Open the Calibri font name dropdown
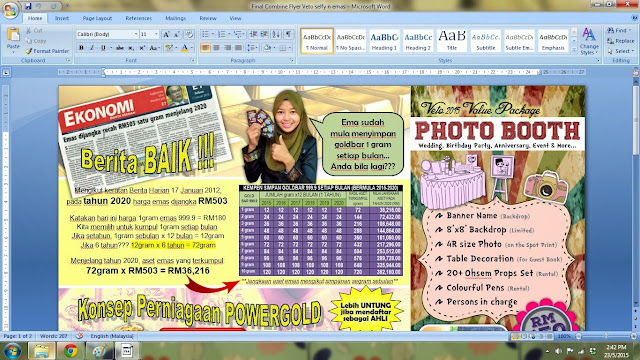The image size is (640, 360). 136,34
